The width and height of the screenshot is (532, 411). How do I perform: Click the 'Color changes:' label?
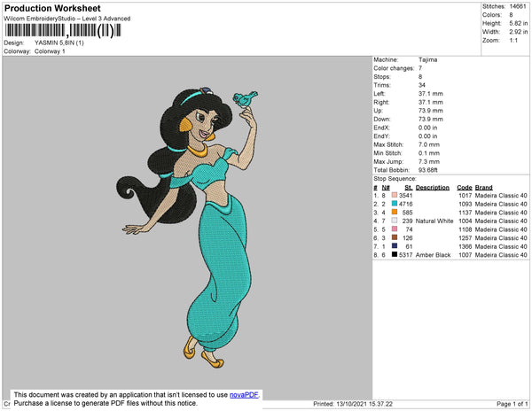[x=394, y=68]
